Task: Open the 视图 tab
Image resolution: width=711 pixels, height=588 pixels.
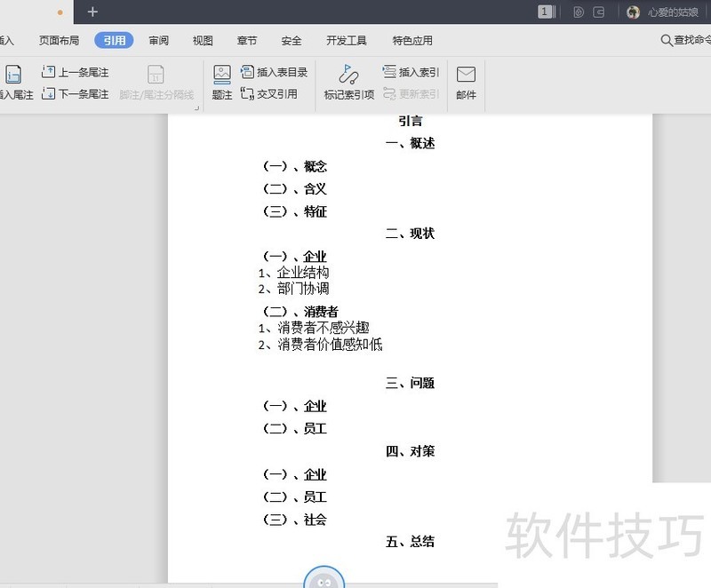Action: click(x=203, y=40)
